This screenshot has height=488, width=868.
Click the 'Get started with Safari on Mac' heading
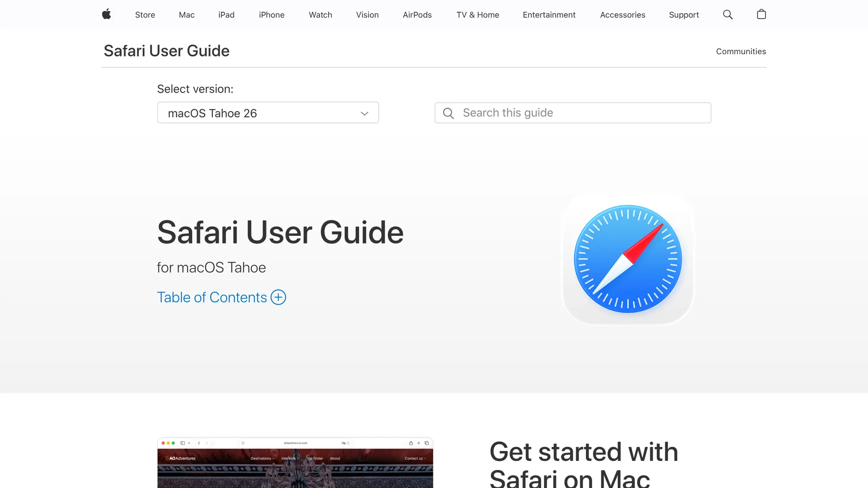coord(584,465)
